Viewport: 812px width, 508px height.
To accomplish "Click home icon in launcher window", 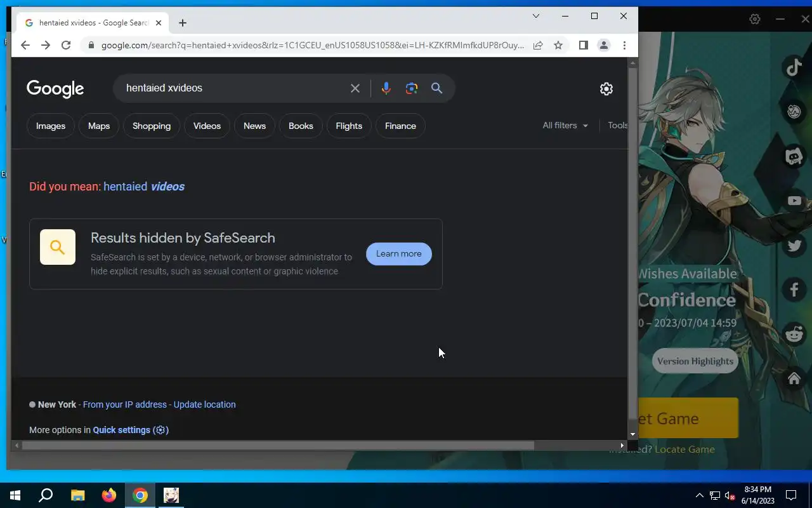I will click(794, 378).
